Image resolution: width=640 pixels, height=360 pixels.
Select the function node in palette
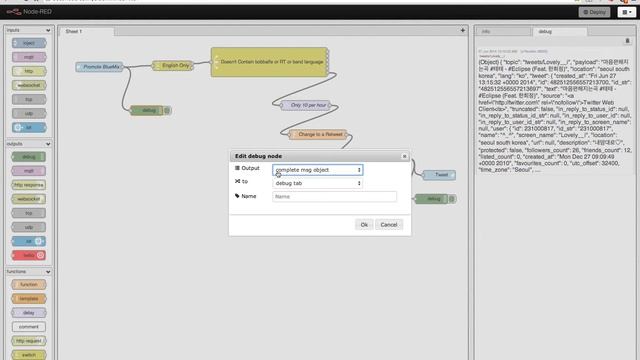[29, 284]
